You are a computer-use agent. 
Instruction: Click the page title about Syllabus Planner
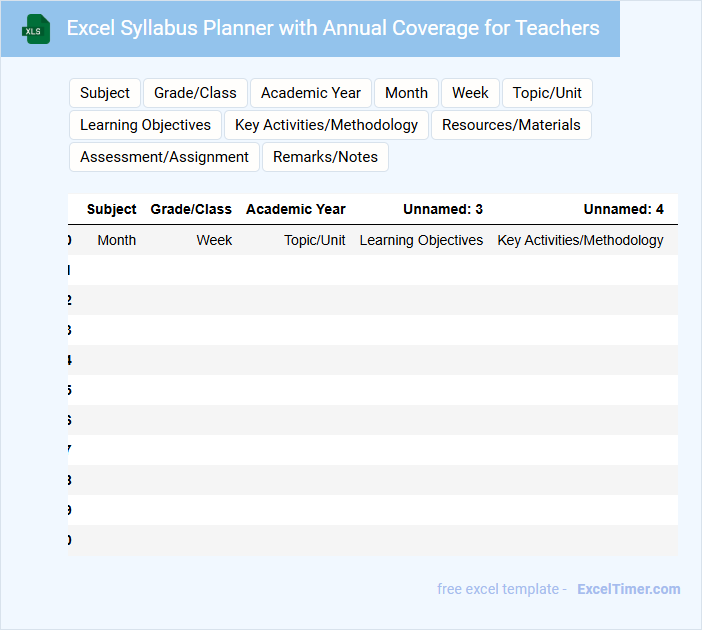pyautogui.click(x=333, y=28)
